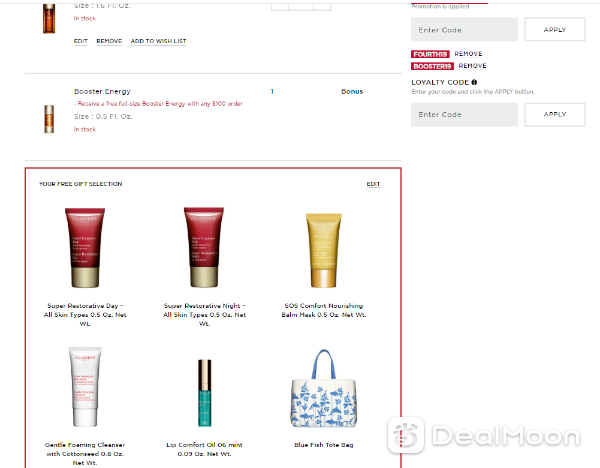Click the Blue Fish Tote Bag title
Screen dimensions: 600x468
coord(324,445)
